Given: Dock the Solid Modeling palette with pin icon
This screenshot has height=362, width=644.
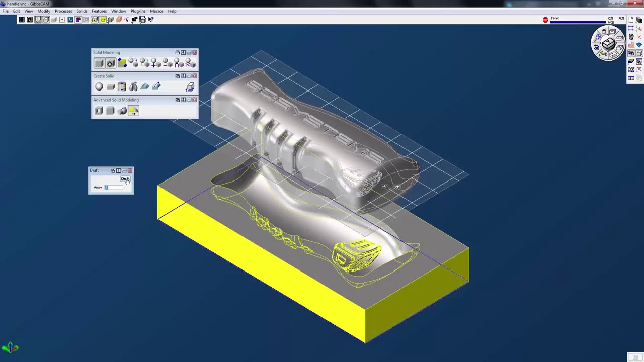Looking at the screenshot, I should 183,52.
